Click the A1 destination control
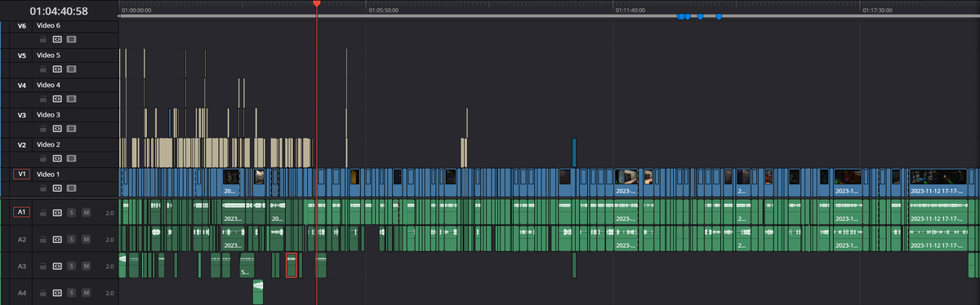The width and height of the screenshot is (980, 305). pyautogui.click(x=22, y=213)
